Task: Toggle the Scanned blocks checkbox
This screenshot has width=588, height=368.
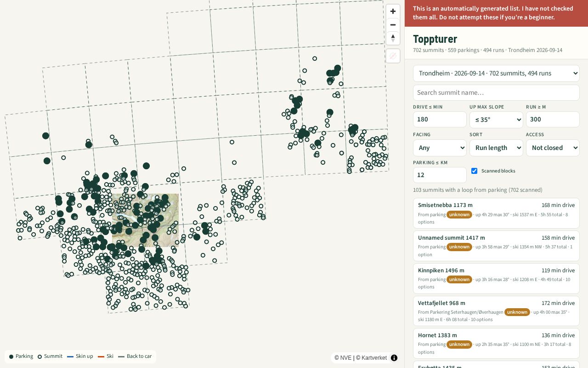Action: tap(474, 171)
